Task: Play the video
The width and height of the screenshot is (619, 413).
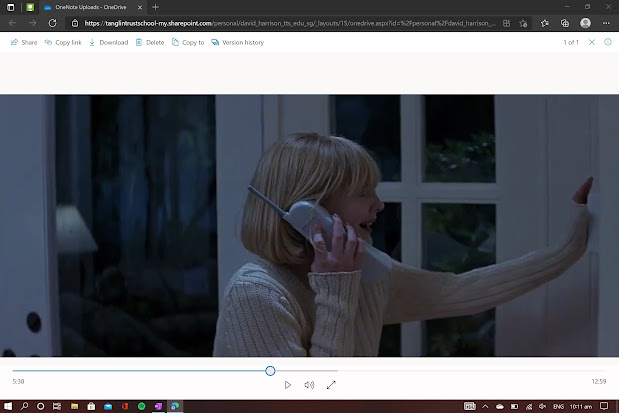Action: click(287, 385)
